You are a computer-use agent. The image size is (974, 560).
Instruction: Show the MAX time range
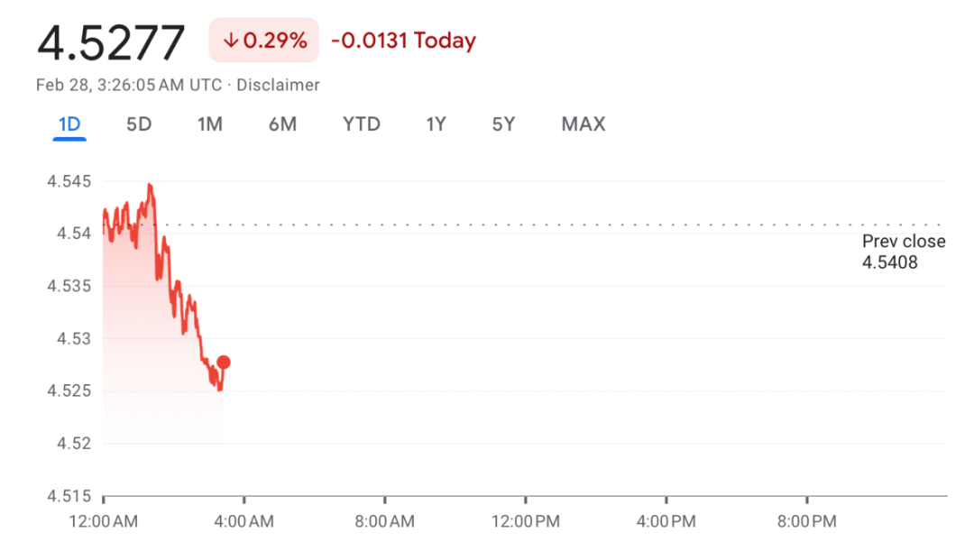tap(583, 124)
